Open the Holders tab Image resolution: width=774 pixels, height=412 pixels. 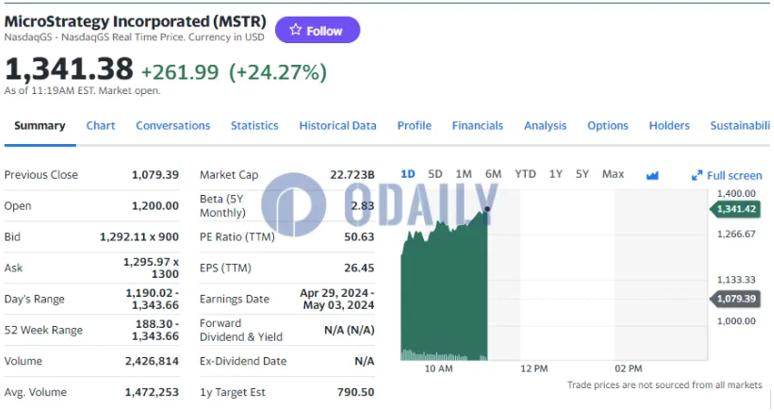(669, 126)
